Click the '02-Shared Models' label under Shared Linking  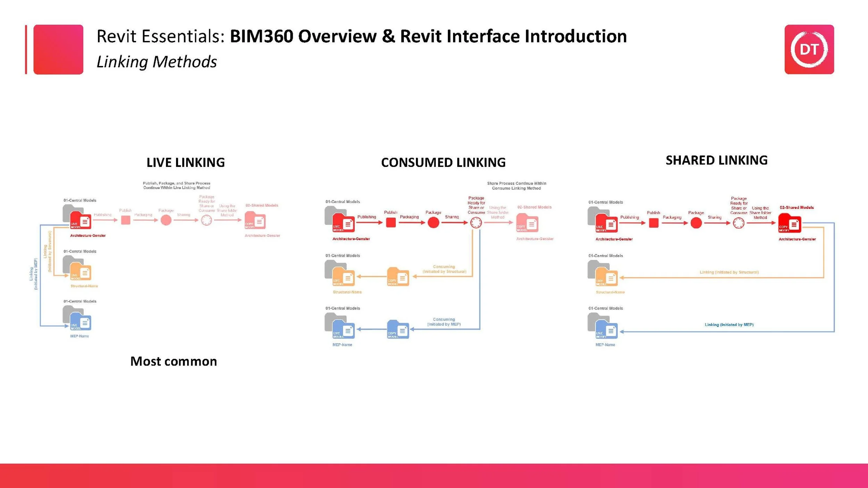pos(797,207)
